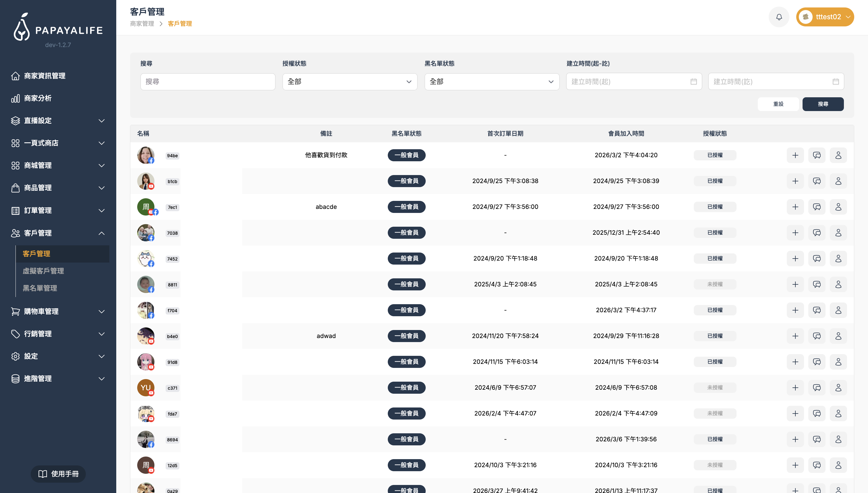Click the 搜尋 button
Screen dimensions: 868x493
pyautogui.click(x=823, y=104)
